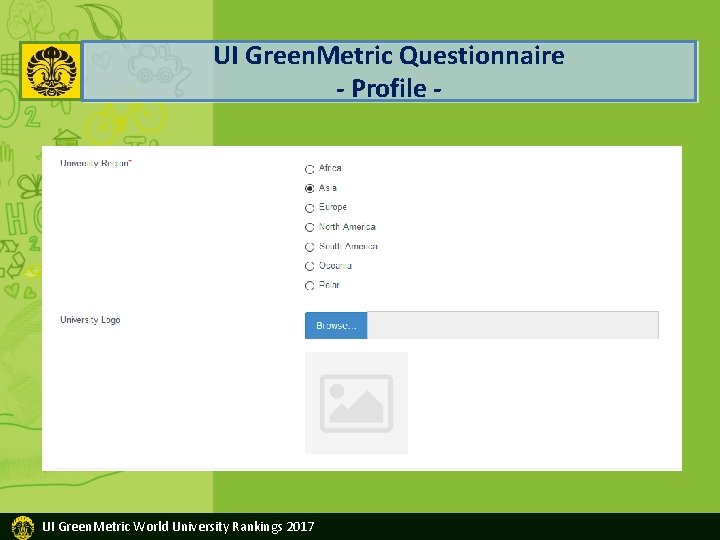The image size is (720, 540).
Task: Click the footer text World University Rankings 2017
Action: (223, 527)
